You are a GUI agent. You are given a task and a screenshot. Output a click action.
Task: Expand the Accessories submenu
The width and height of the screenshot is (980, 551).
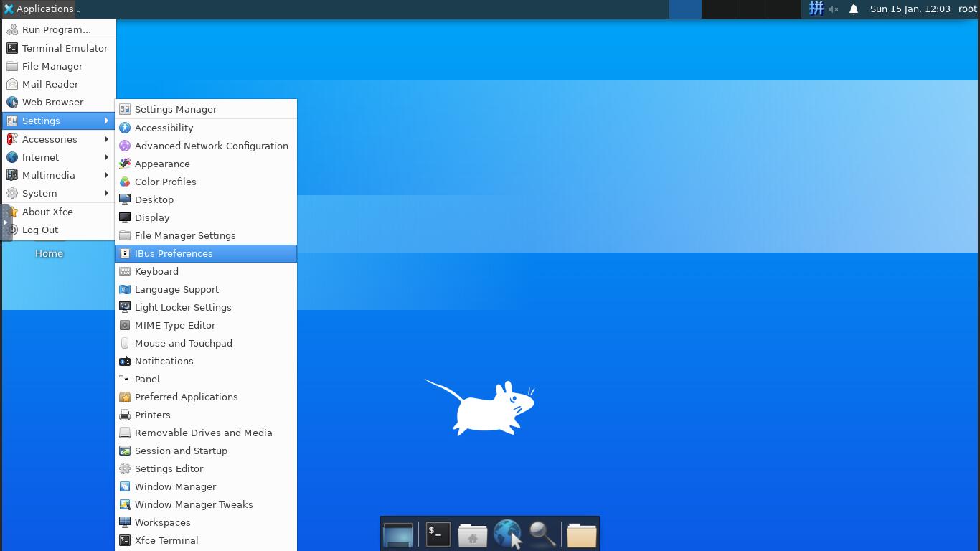pyautogui.click(x=59, y=139)
